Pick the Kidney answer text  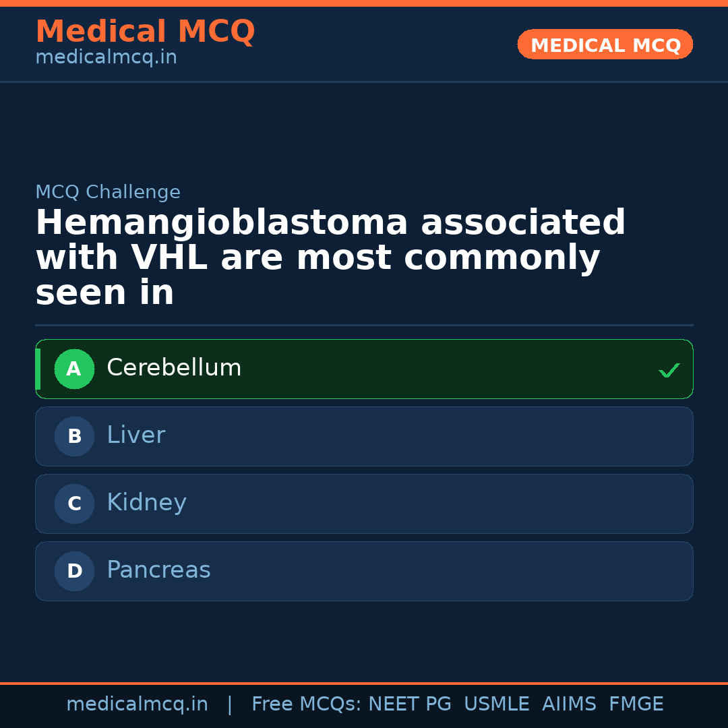[146, 503]
